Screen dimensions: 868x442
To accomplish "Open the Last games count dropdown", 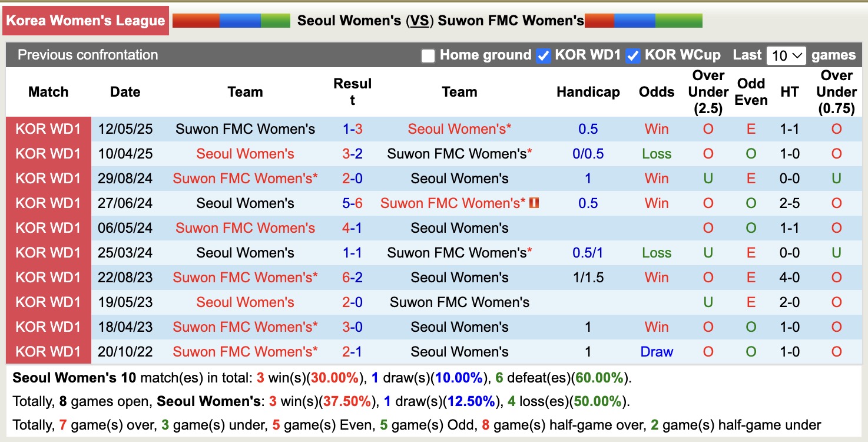I will pyautogui.click(x=786, y=55).
